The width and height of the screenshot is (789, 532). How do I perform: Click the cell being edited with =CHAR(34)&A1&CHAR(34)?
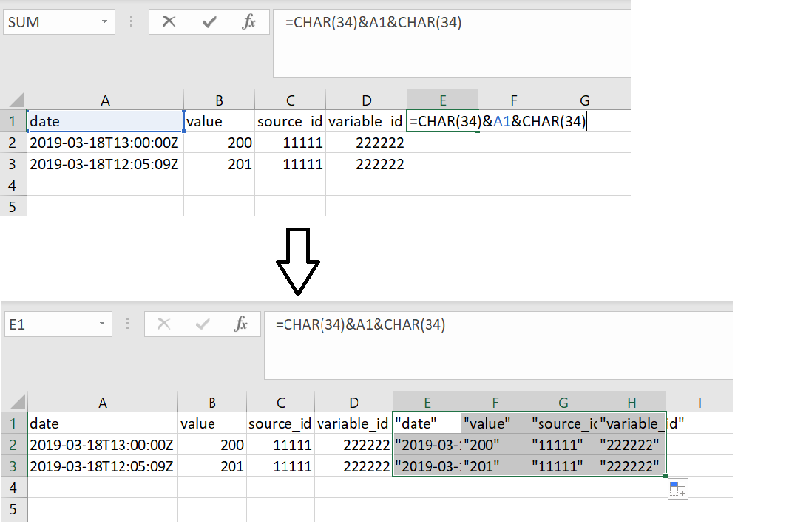click(x=442, y=121)
